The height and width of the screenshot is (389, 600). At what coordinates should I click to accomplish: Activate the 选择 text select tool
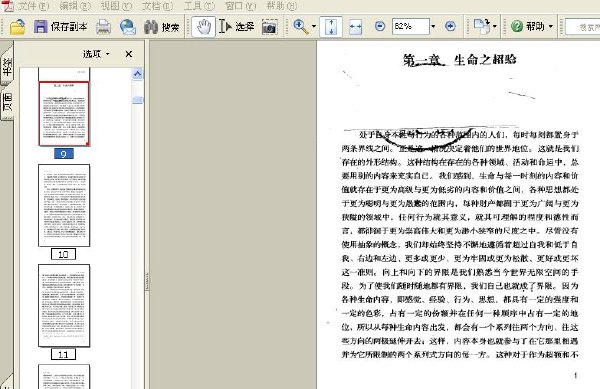point(237,26)
